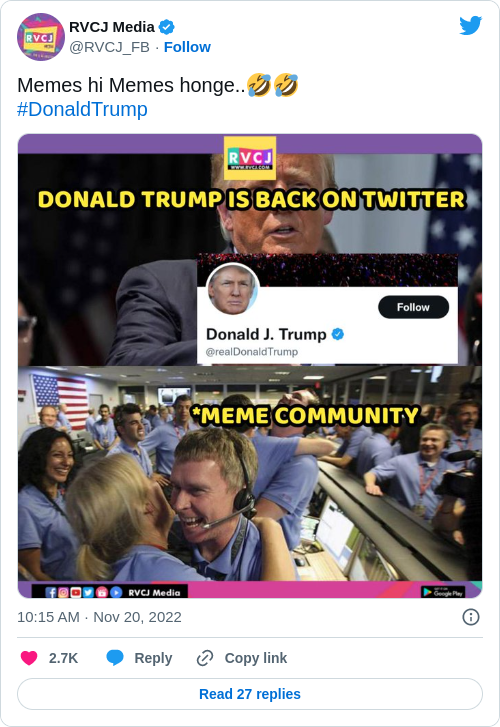Image resolution: width=500 pixels, height=727 pixels.
Task: Click the 2.7K likes count
Action: [x=64, y=658]
